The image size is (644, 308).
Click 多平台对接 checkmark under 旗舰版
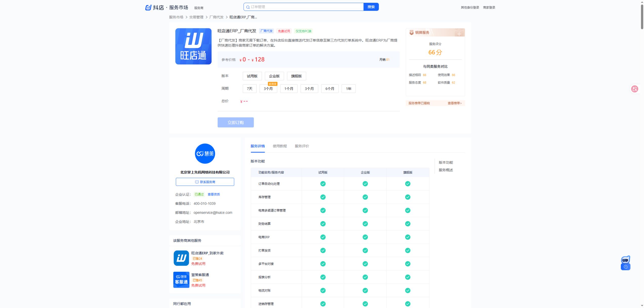(407, 264)
